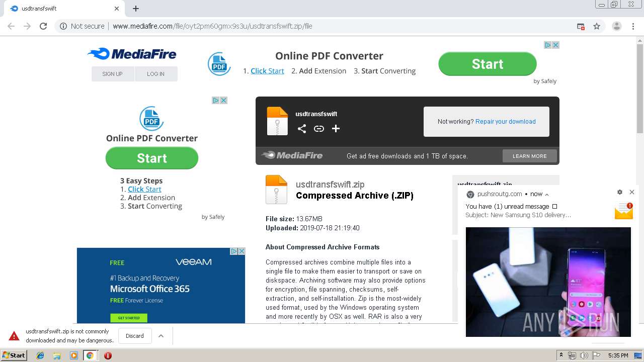Viewport: 644px width, 362px height.
Task: Click the orange zip file icon in dark header
Action: point(277,121)
